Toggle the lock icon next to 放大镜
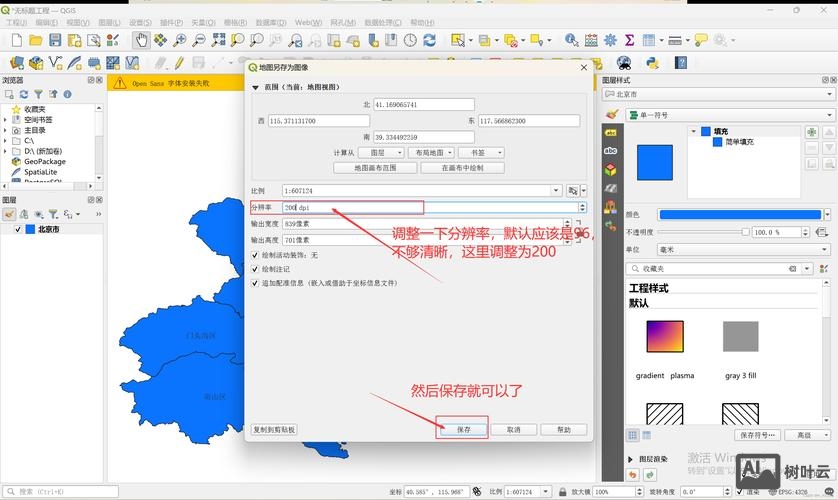The width and height of the screenshot is (838, 500). 562,491
